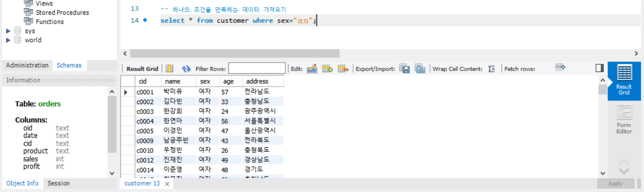Switch to the Administration tab

pyautogui.click(x=27, y=65)
